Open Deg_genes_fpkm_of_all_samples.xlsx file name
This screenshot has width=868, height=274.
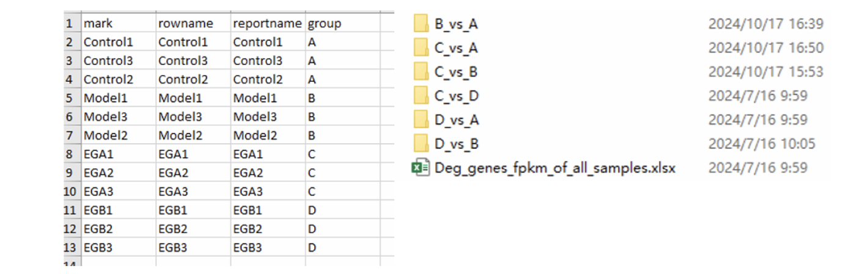(x=554, y=168)
